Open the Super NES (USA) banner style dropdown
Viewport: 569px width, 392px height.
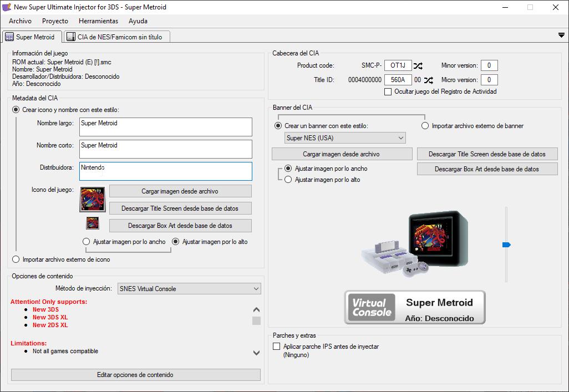click(345, 138)
